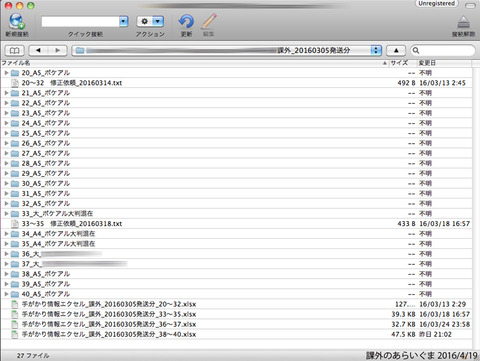Image resolution: width=480 pixels, height=361 pixels.
Task: Expand the 20_A5 folder triangle
Action: 6,73
